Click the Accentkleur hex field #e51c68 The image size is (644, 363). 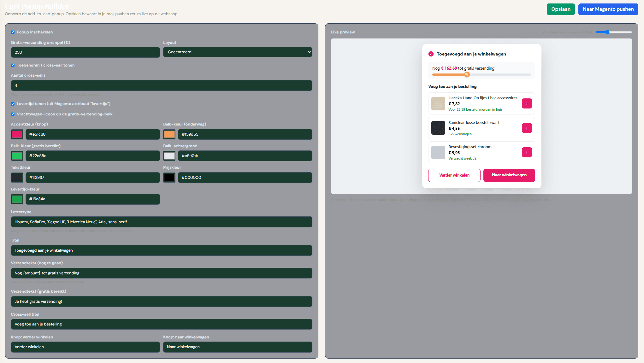click(92, 134)
